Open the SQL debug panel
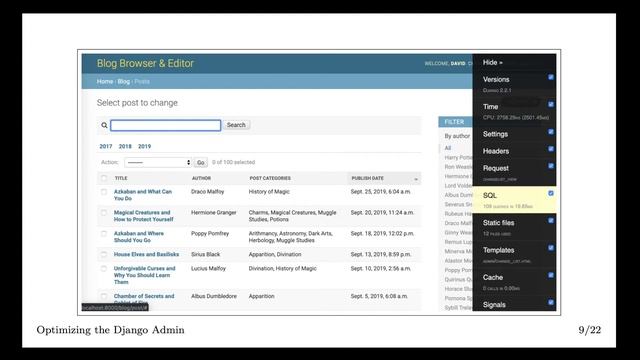The height and width of the screenshot is (360, 640). [490, 196]
